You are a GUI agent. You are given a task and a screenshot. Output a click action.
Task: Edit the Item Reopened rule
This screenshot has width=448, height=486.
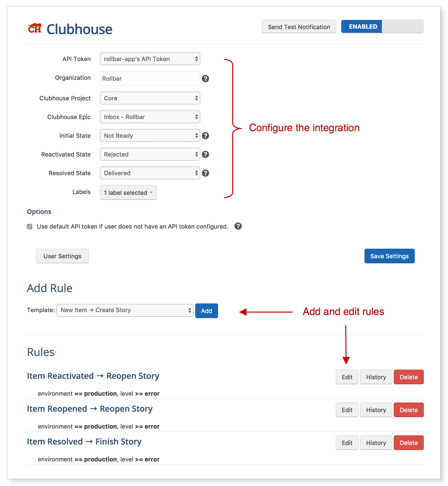point(347,410)
